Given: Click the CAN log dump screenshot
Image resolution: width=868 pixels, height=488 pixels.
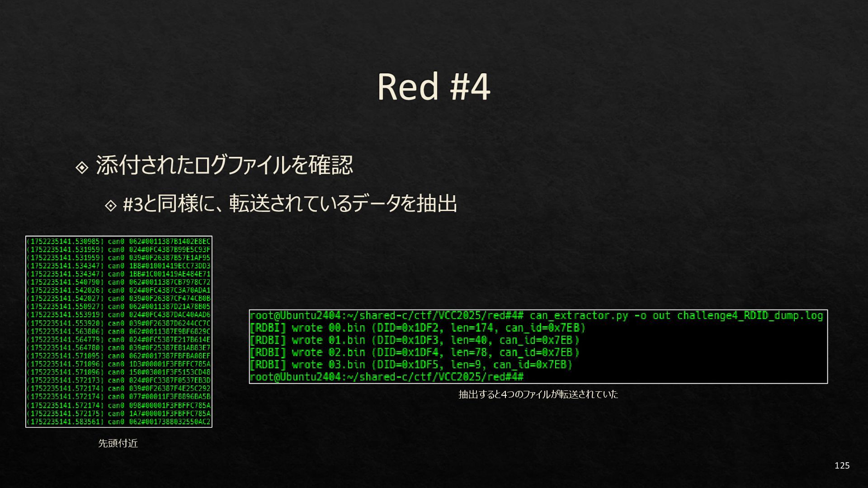Looking at the screenshot, I should [x=118, y=331].
